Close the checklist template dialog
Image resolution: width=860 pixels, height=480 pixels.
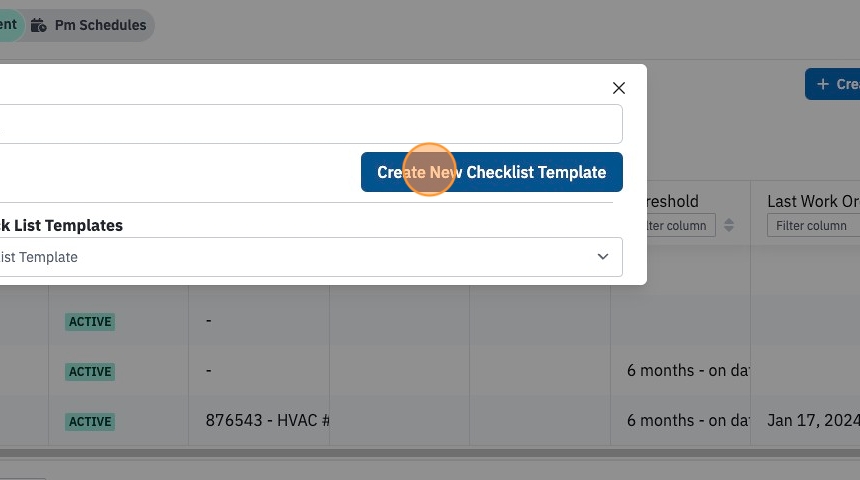[619, 88]
